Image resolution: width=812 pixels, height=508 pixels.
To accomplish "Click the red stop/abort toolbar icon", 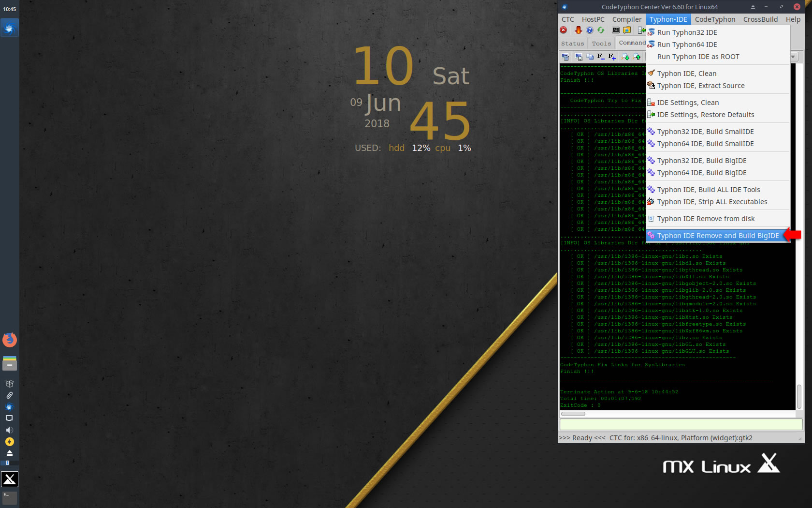I will click(x=564, y=30).
